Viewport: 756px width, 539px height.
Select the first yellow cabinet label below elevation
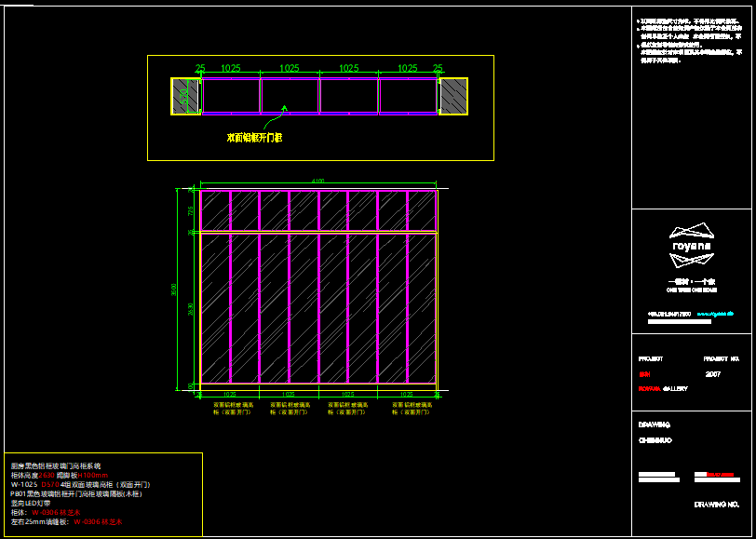pos(233,409)
